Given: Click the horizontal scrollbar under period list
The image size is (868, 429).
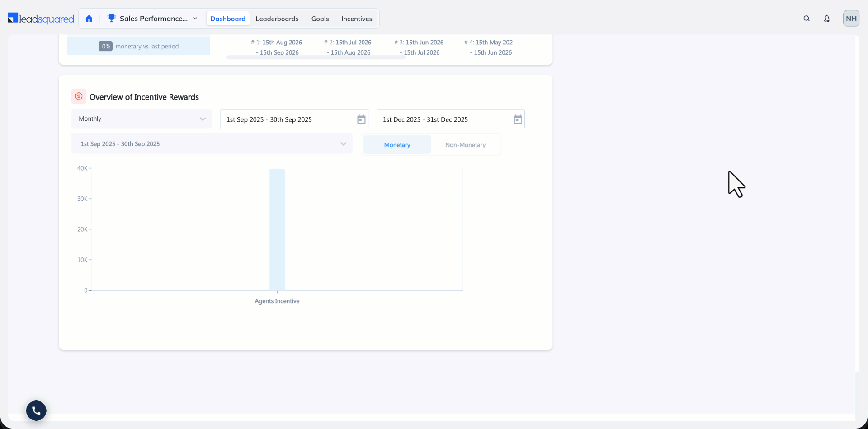Looking at the screenshot, I should pyautogui.click(x=316, y=57).
